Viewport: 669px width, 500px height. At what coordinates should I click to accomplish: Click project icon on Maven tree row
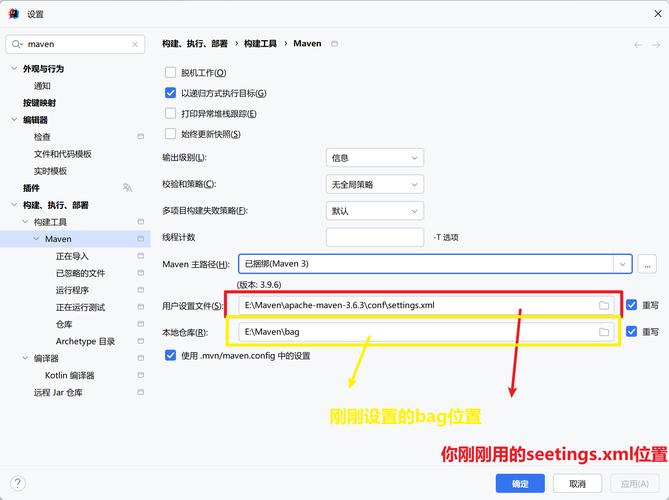[x=140, y=239]
